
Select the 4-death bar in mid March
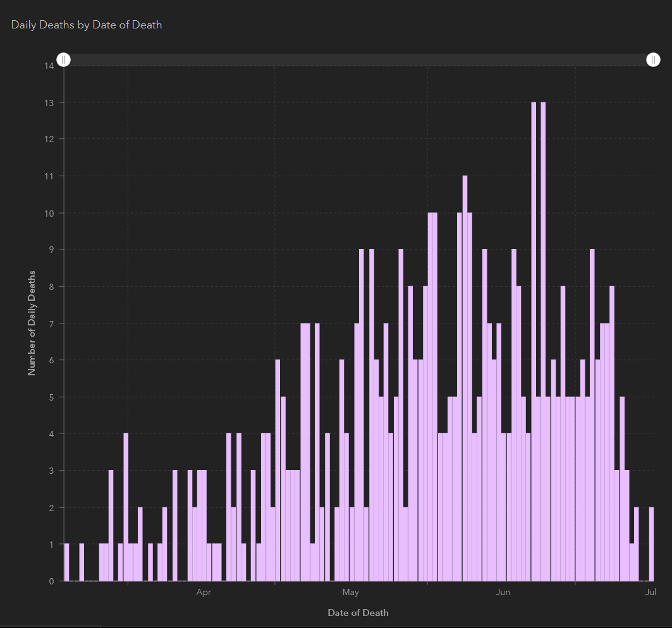click(x=126, y=507)
